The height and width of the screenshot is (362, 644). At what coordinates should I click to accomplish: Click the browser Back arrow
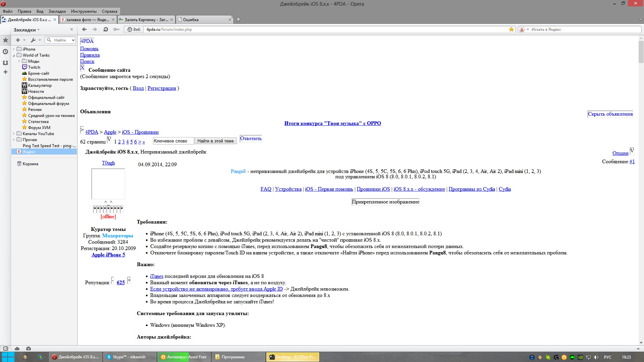click(85, 29)
